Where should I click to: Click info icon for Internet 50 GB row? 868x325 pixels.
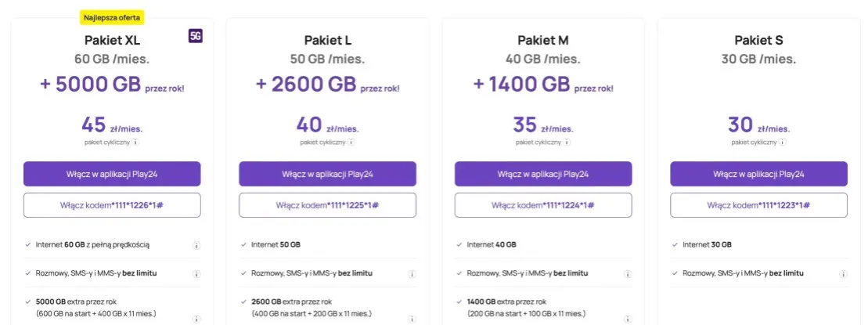(x=412, y=245)
